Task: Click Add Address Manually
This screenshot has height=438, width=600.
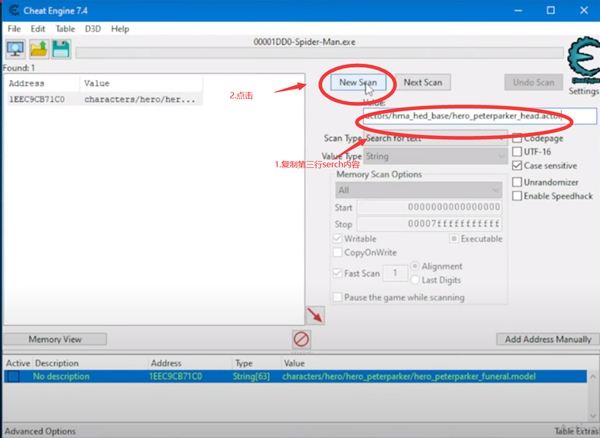Action: (548, 339)
